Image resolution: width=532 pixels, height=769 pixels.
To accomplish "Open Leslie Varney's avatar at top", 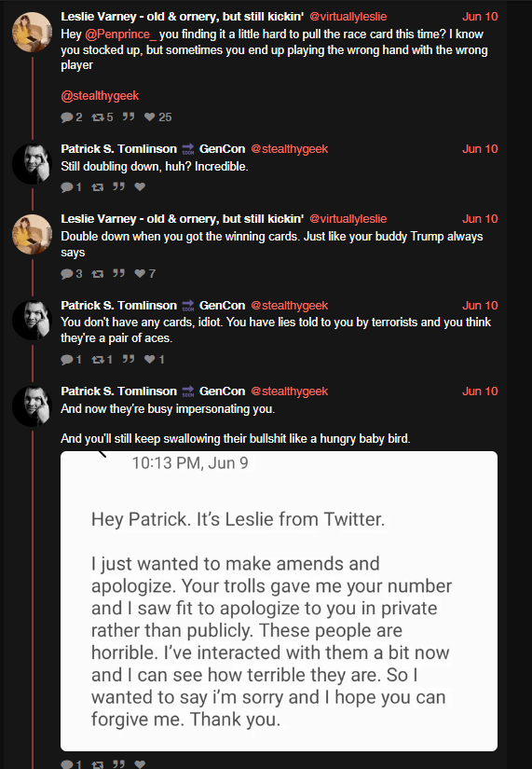I will [x=32, y=33].
